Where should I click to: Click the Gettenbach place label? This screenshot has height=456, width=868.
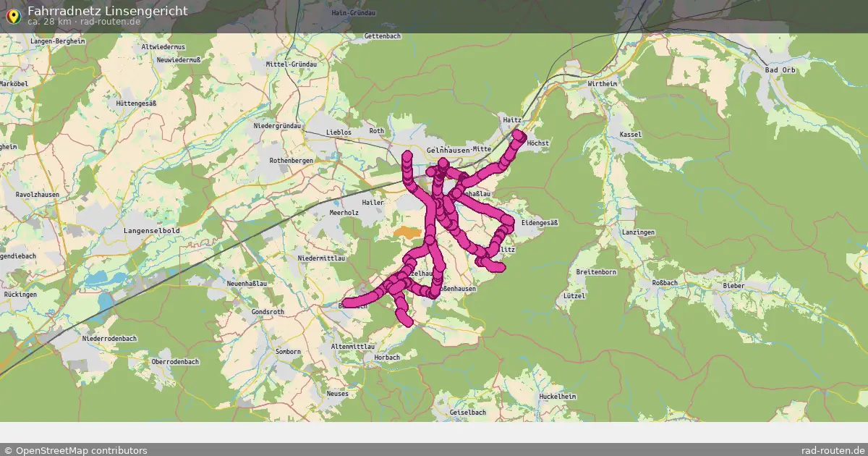pyautogui.click(x=383, y=35)
